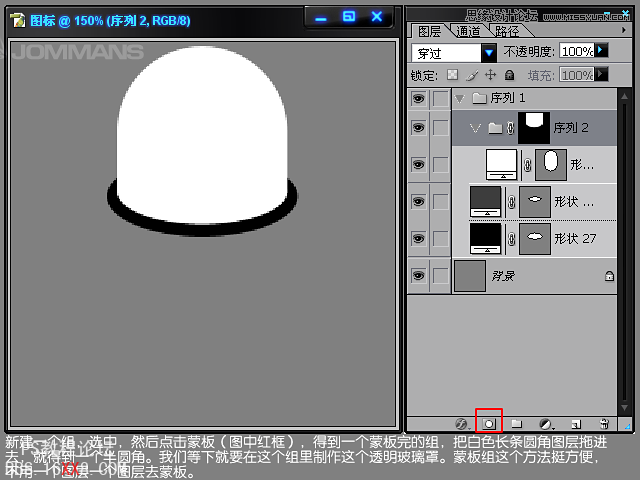Image resolution: width=640 pixels, height=480 pixels.
Task: Toggle visibility of group 序列 1
Action: [418, 98]
